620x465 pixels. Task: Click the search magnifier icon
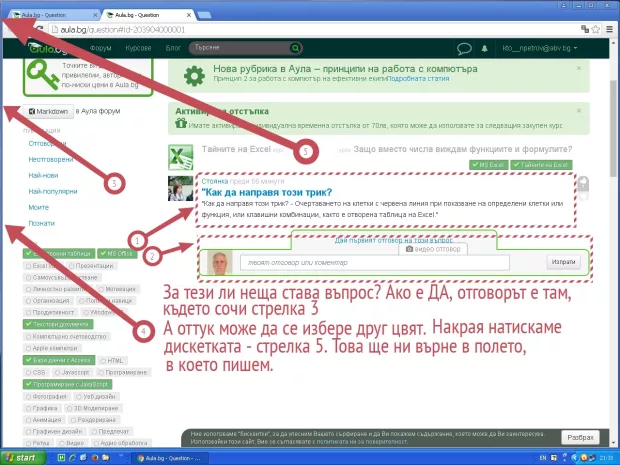click(295, 48)
